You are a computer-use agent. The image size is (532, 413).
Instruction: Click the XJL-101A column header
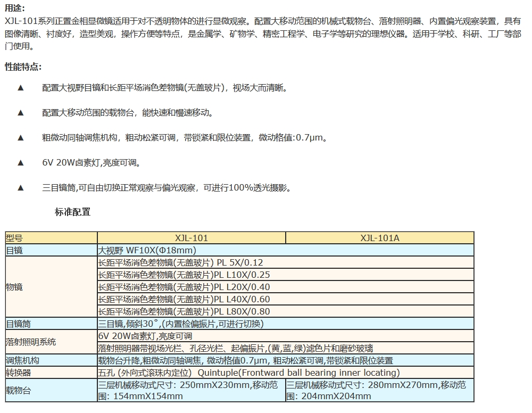click(x=380, y=238)
